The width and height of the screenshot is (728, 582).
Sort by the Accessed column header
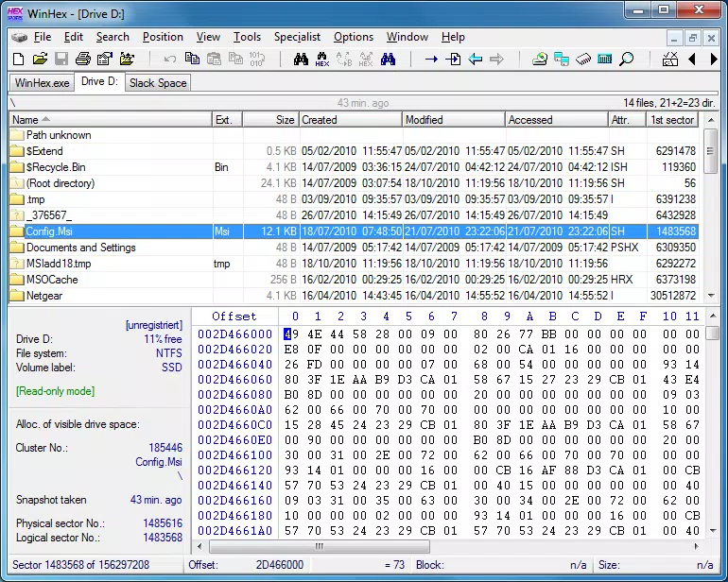[557, 120]
